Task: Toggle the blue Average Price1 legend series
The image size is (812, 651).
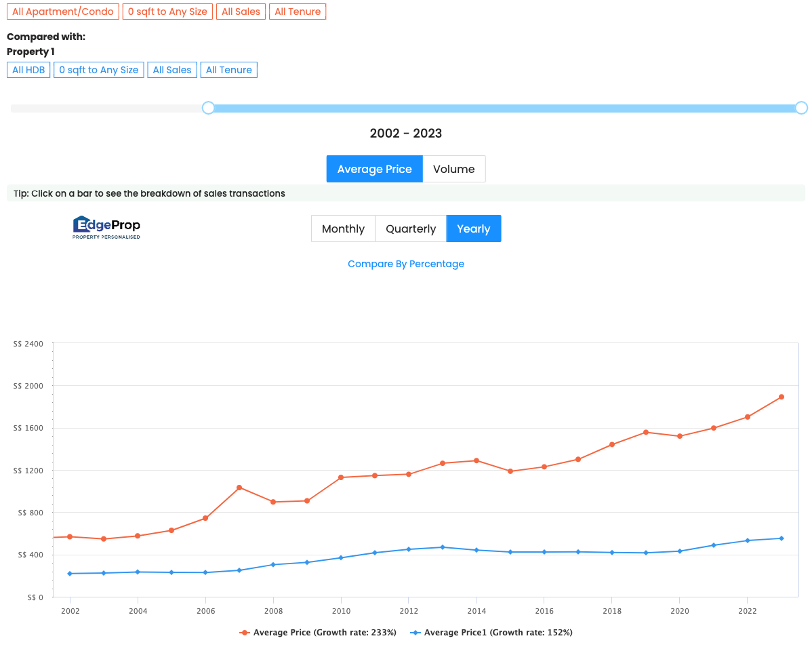Action: [x=491, y=633]
